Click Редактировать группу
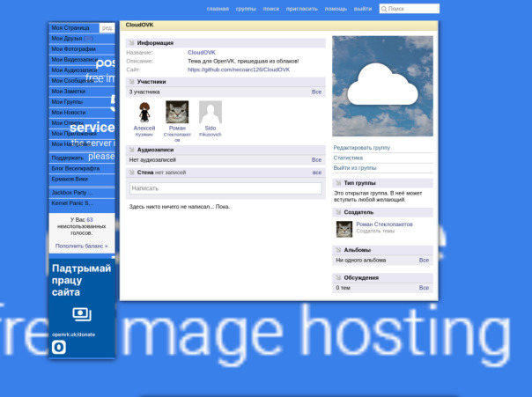 tap(362, 148)
